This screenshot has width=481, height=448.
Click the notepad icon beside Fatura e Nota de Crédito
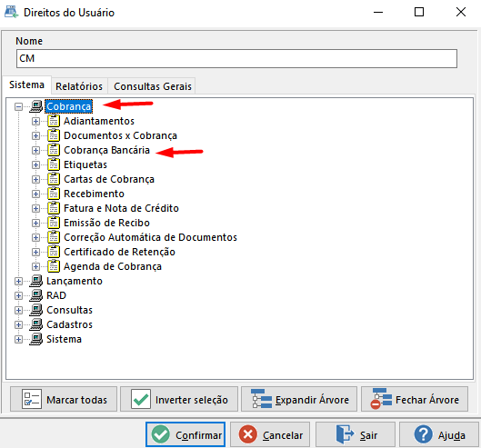point(54,208)
